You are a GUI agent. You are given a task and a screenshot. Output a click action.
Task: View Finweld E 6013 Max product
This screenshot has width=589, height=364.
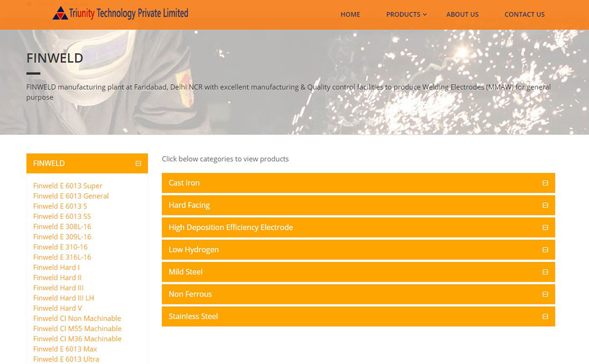pos(65,349)
